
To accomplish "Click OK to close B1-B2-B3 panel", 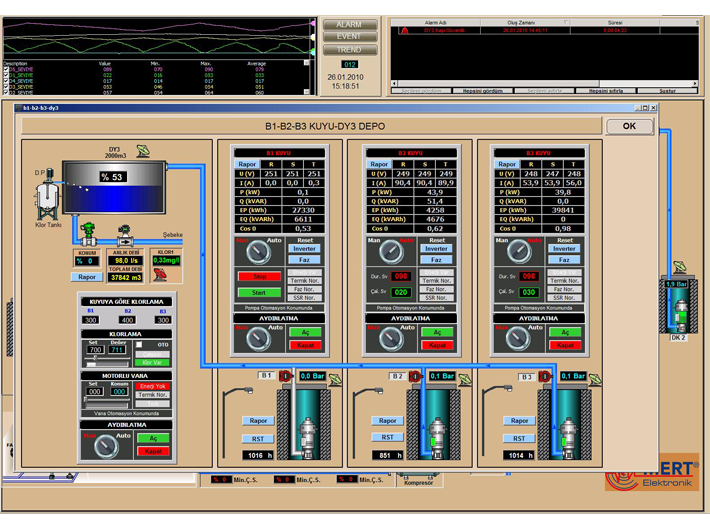I will (x=629, y=126).
